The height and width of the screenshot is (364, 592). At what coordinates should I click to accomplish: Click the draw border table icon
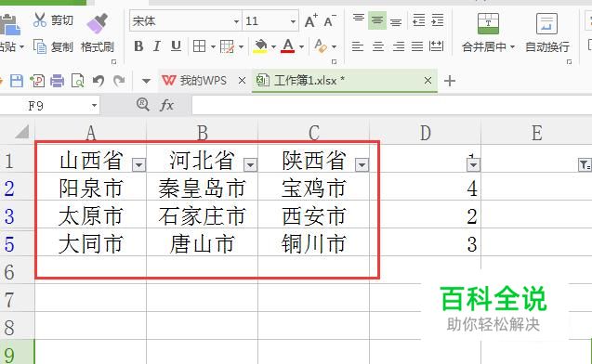pos(228,46)
